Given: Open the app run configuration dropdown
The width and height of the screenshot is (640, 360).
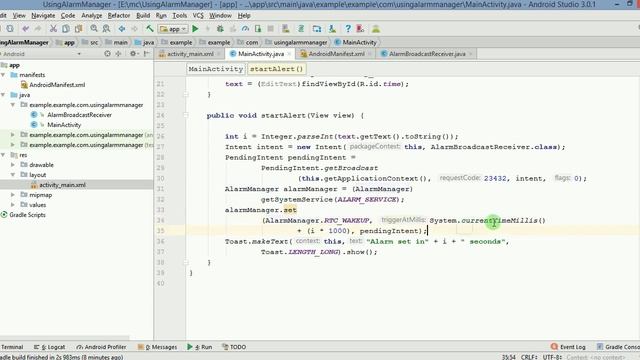Looking at the screenshot, I should click(x=173, y=29).
